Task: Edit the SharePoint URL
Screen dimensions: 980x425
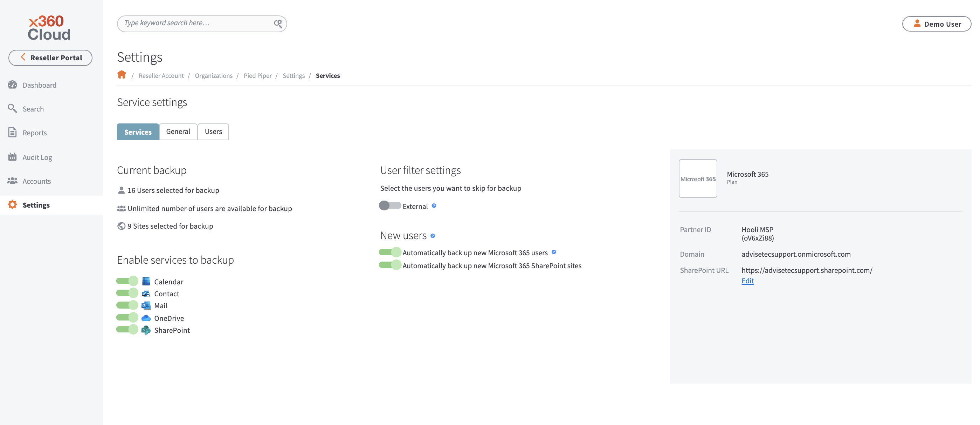Action: (x=747, y=281)
